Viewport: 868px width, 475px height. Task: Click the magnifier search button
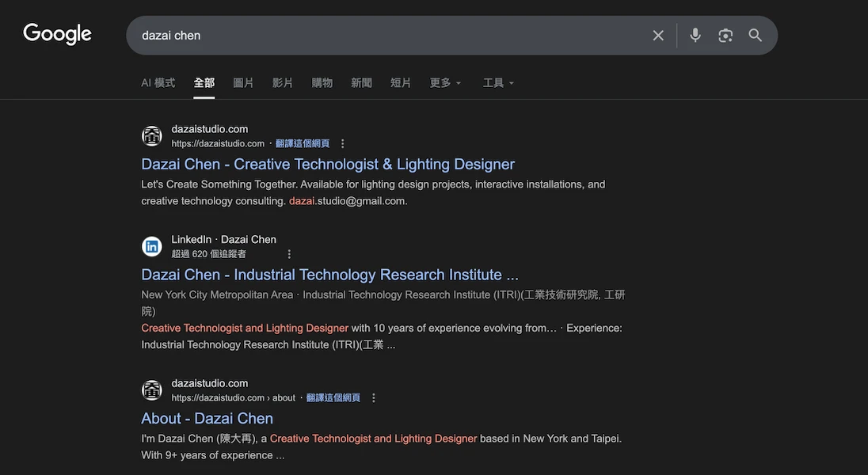755,36
